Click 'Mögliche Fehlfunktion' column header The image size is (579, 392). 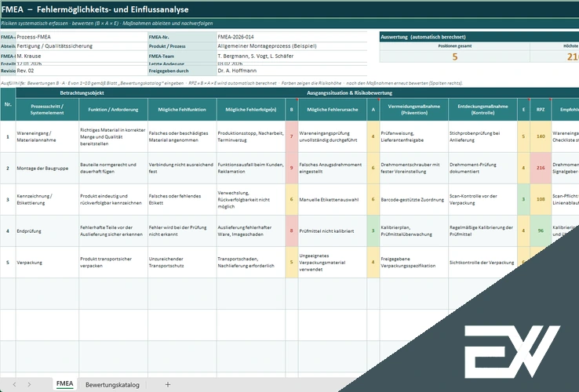pyautogui.click(x=182, y=110)
